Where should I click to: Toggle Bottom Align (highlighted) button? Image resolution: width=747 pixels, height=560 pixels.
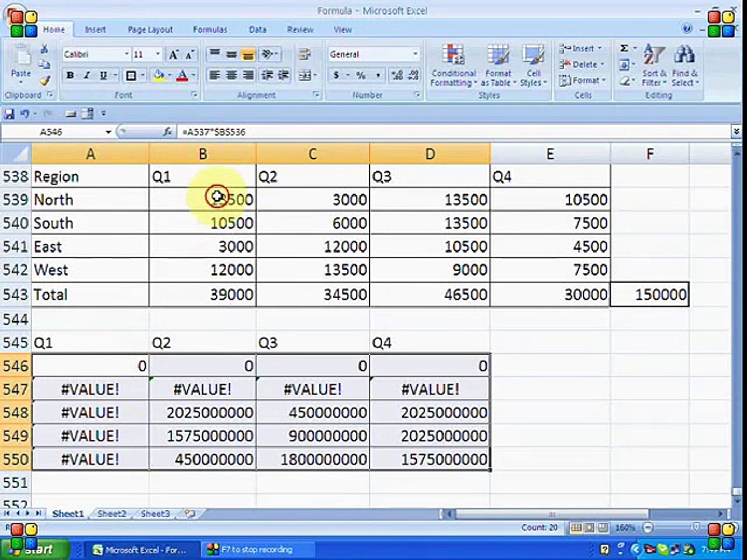click(248, 54)
